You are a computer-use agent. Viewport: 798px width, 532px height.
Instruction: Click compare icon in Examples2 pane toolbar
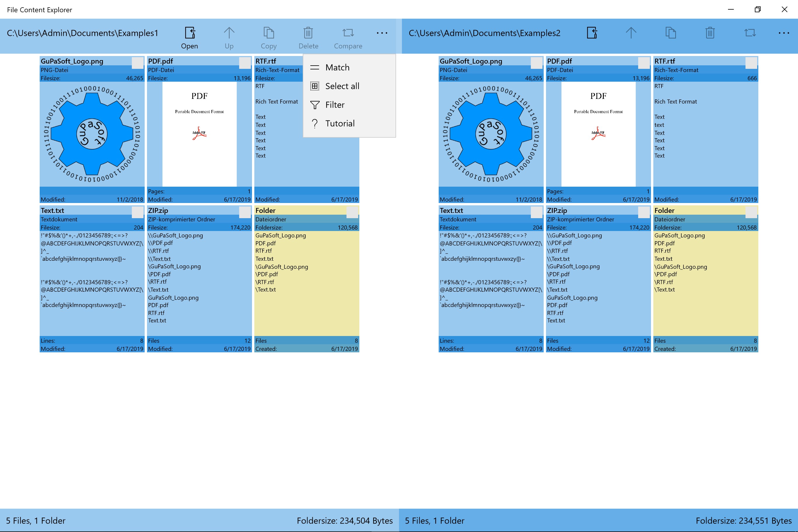tap(750, 33)
